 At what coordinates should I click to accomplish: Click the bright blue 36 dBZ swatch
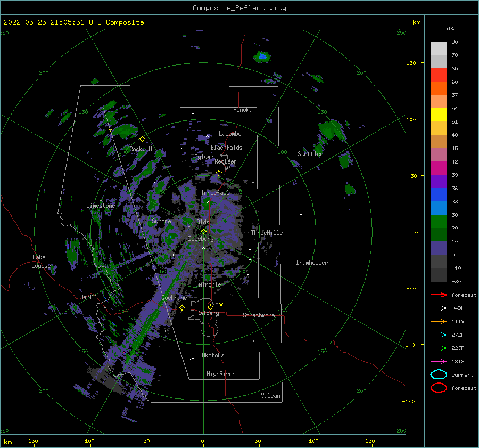tap(439, 194)
